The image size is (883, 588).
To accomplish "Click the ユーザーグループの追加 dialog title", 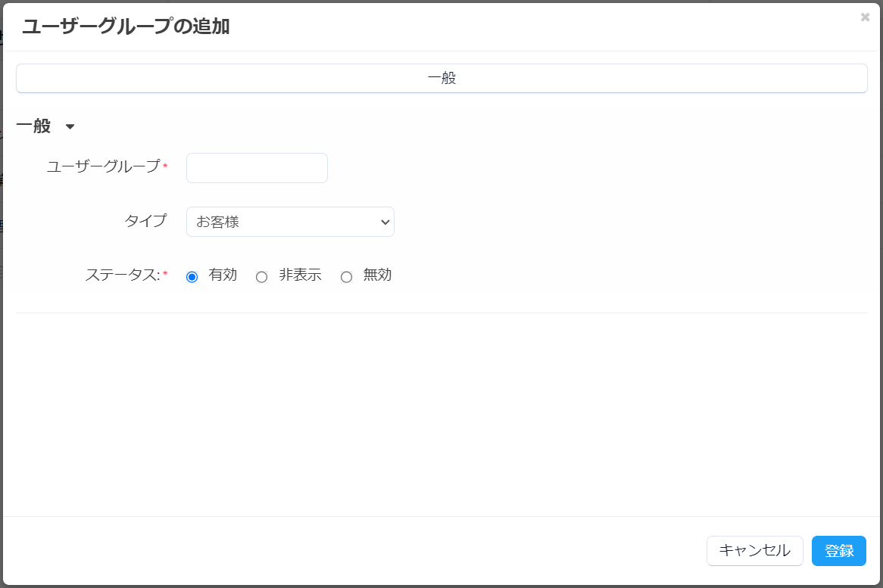I will tap(126, 26).
